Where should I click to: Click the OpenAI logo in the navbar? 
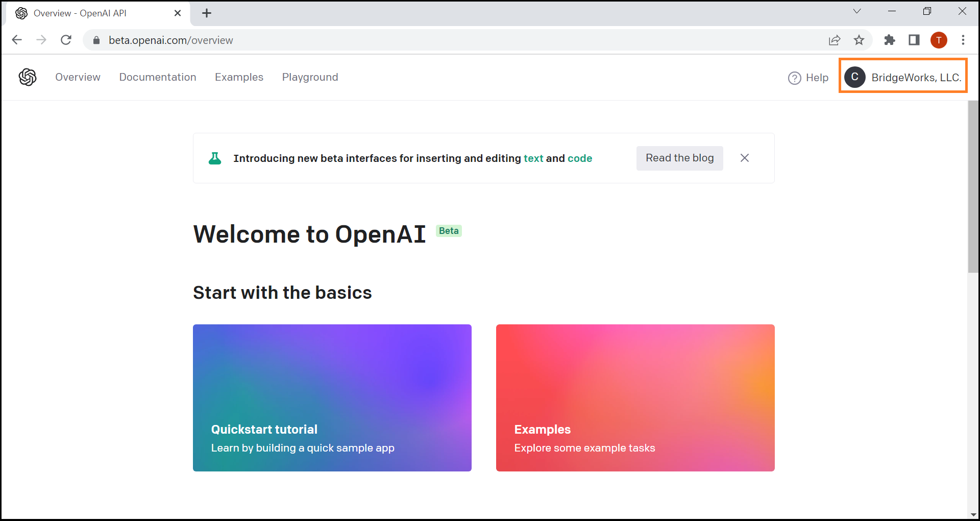coord(28,77)
